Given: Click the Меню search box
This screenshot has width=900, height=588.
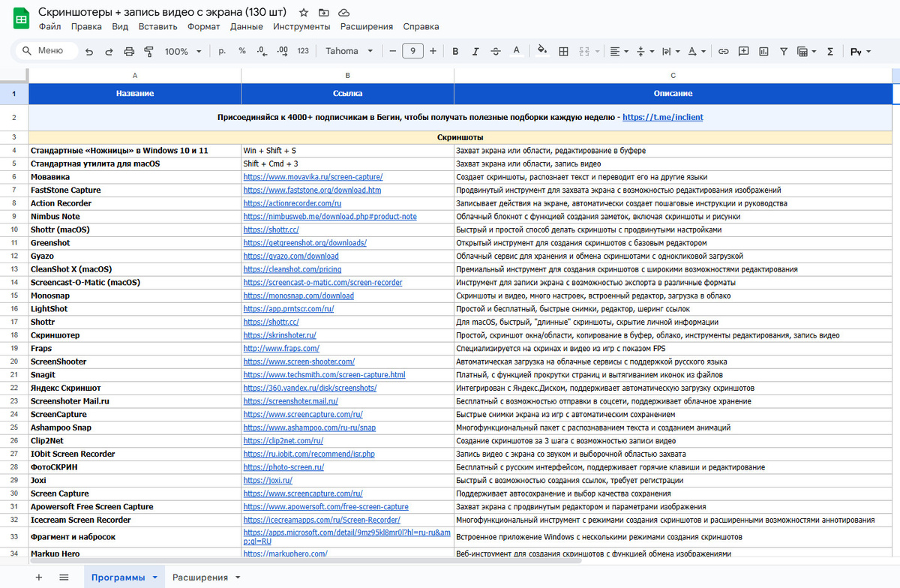Looking at the screenshot, I should tap(46, 51).
